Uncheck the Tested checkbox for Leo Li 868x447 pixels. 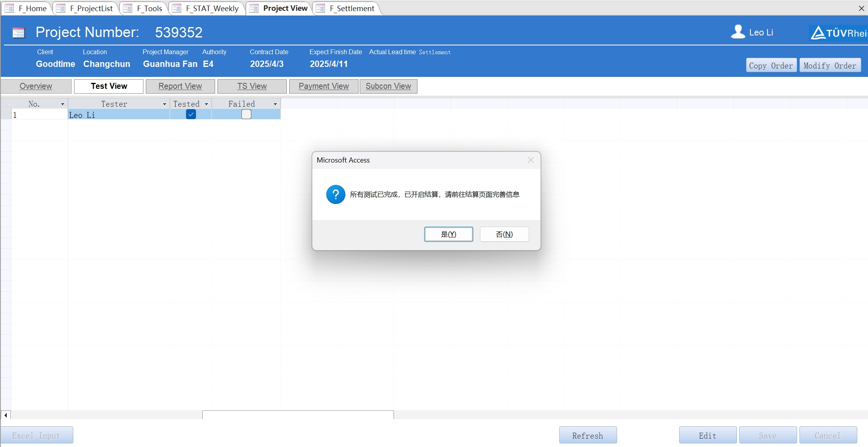click(191, 114)
